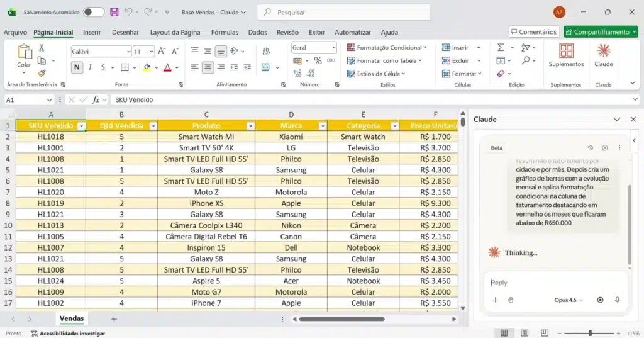
Task: Click the insert function fx icon
Action: [96, 99]
